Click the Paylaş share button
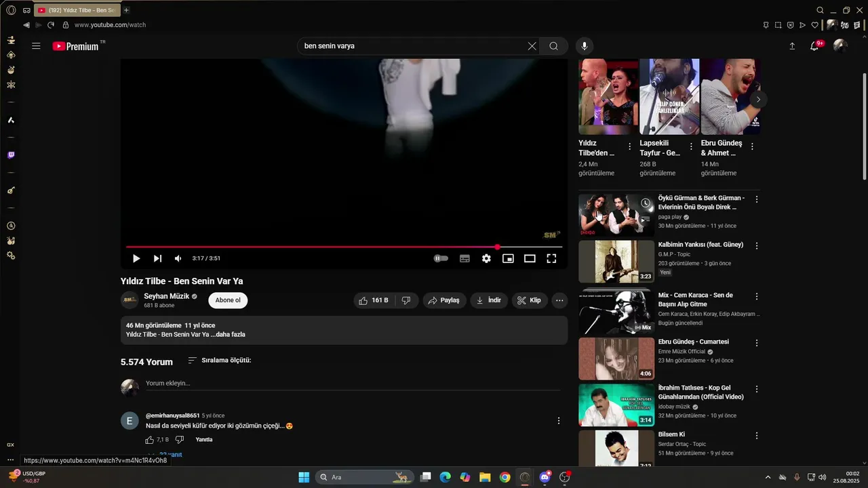The height and width of the screenshot is (488, 868). pos(444,300)
